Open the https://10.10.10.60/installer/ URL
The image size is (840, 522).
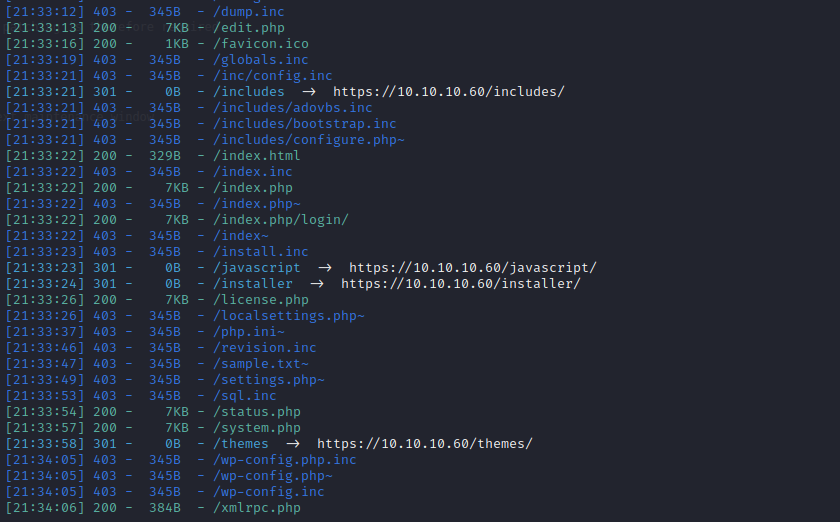461,284
